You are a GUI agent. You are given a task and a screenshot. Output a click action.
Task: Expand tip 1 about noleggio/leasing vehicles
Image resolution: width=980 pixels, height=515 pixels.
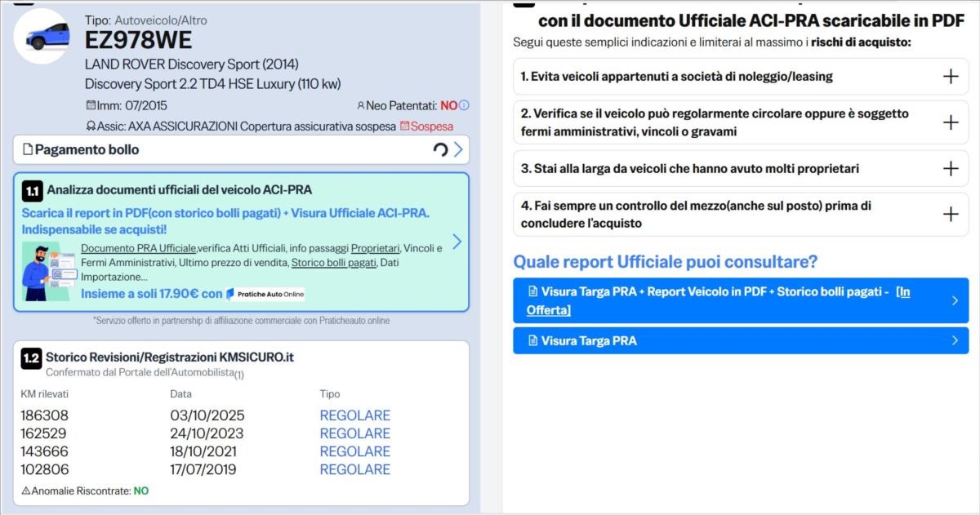click(950, 77)
